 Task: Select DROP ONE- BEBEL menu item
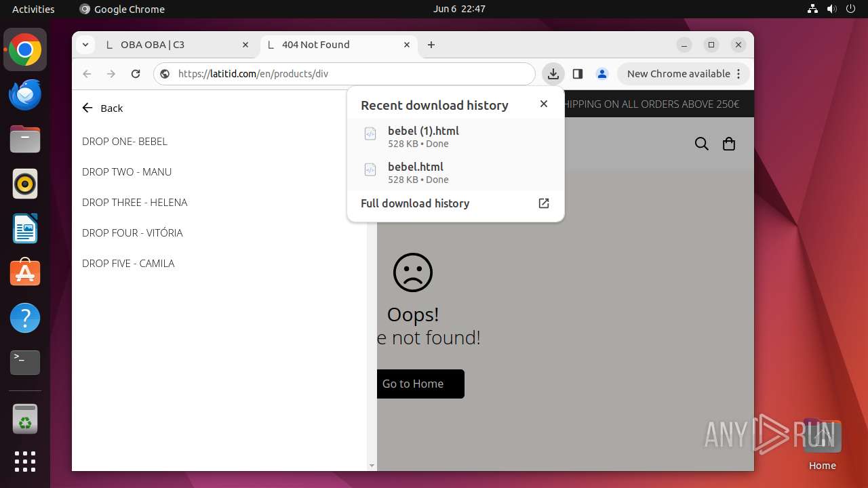[x=125, y=142]
